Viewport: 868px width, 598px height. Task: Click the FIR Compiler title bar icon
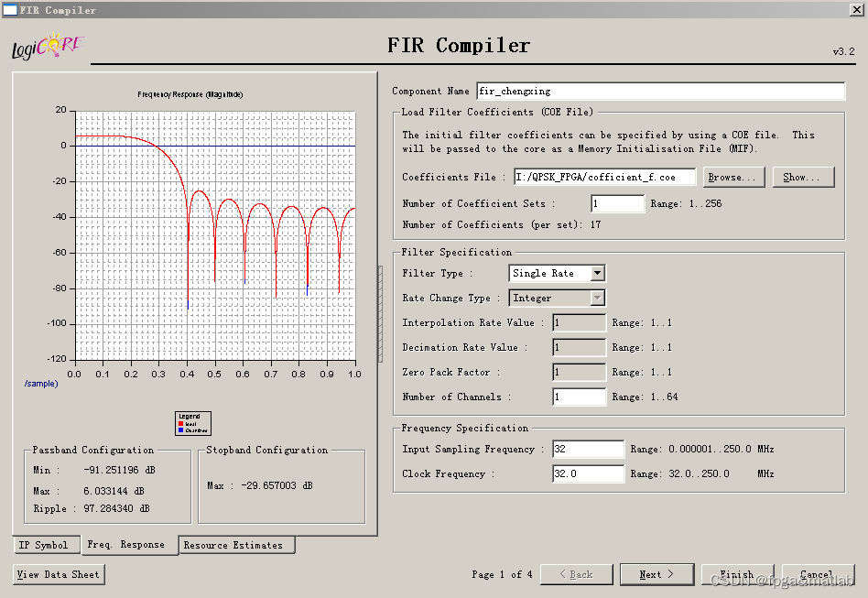(10, 9)
